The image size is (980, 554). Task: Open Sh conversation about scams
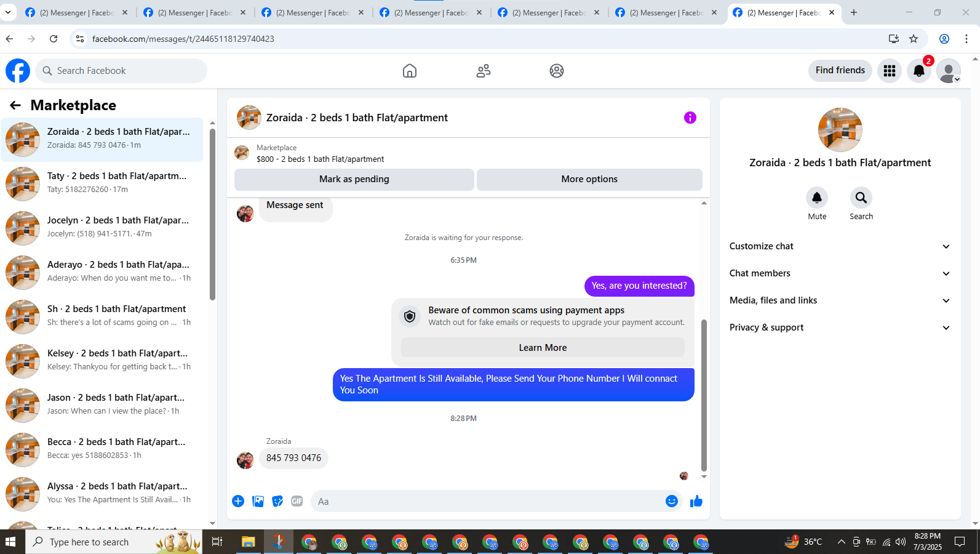102,317
